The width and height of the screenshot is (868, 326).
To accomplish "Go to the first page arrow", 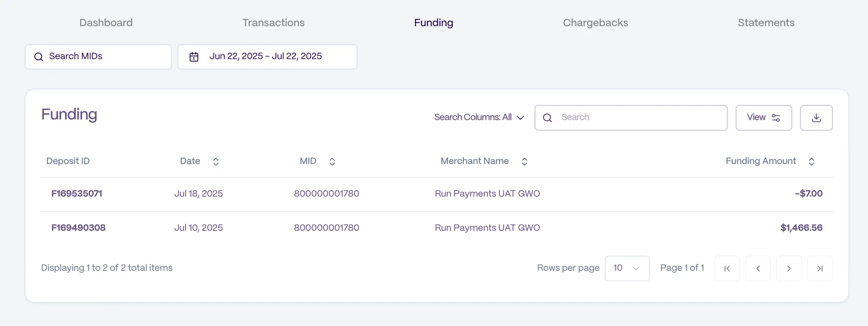I will [727, 268].
